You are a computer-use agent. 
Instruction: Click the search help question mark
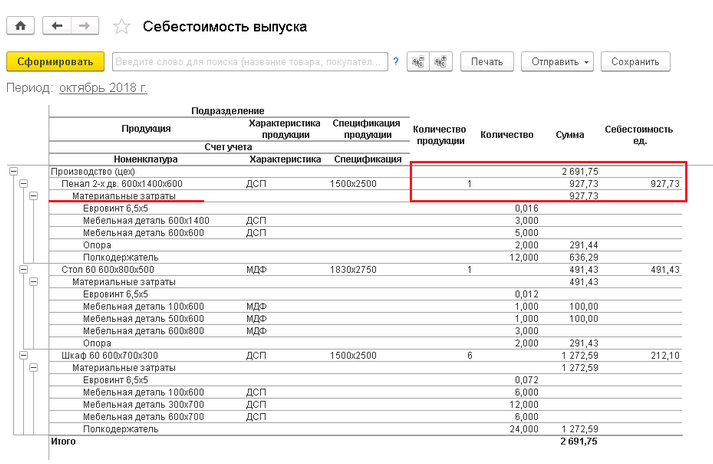pyautogui.click(x=397, y=62)
